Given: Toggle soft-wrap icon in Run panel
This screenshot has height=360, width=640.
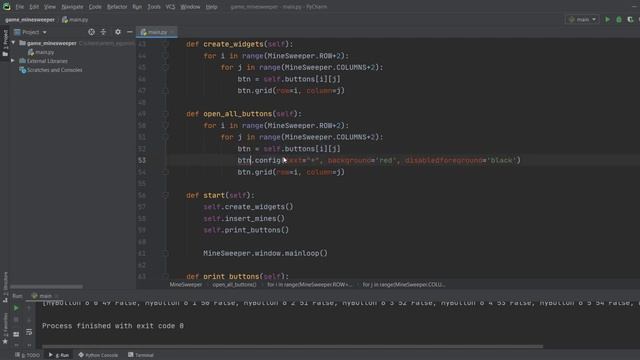Looking at the screenshot, I should [29, 332].
